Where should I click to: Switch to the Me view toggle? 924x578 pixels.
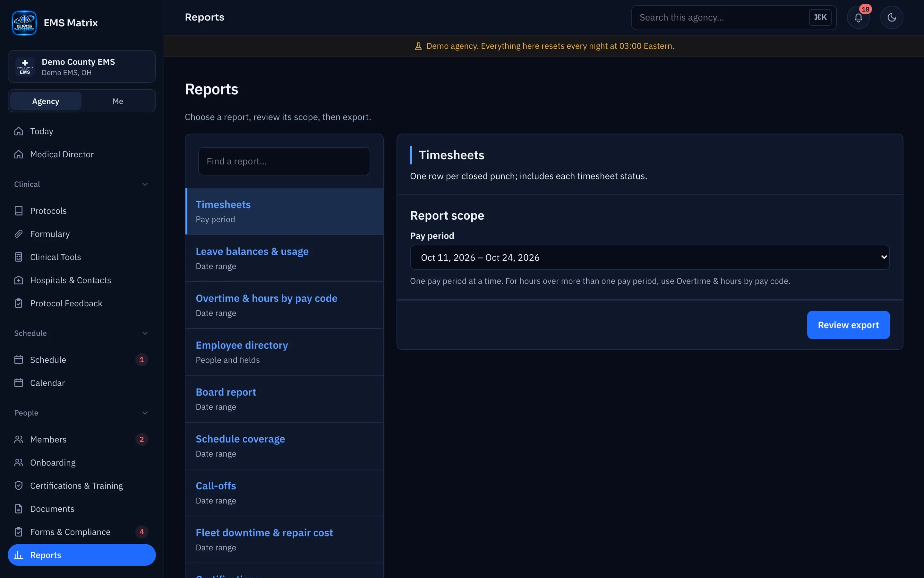click(x=118, y=101)
